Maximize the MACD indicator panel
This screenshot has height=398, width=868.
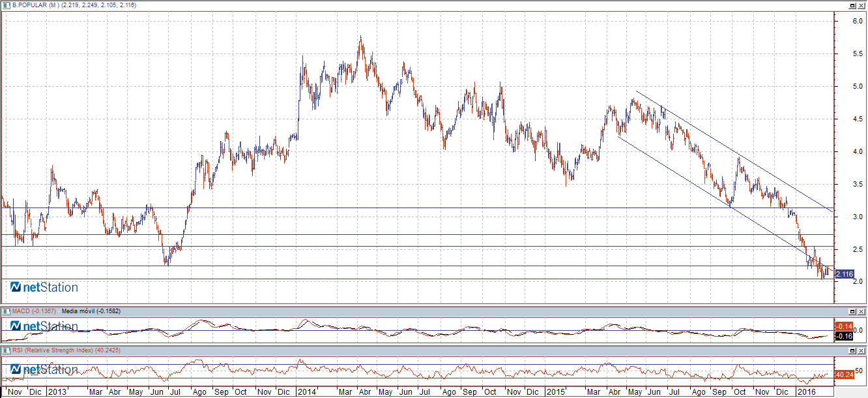click(x=852, y=311)
